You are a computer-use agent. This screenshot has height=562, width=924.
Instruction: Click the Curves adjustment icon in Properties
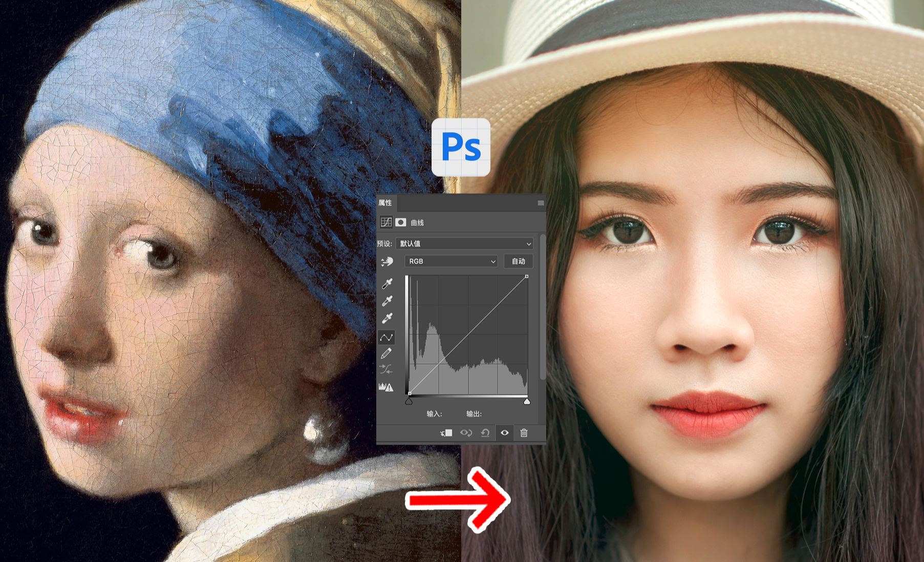[386, 222]
